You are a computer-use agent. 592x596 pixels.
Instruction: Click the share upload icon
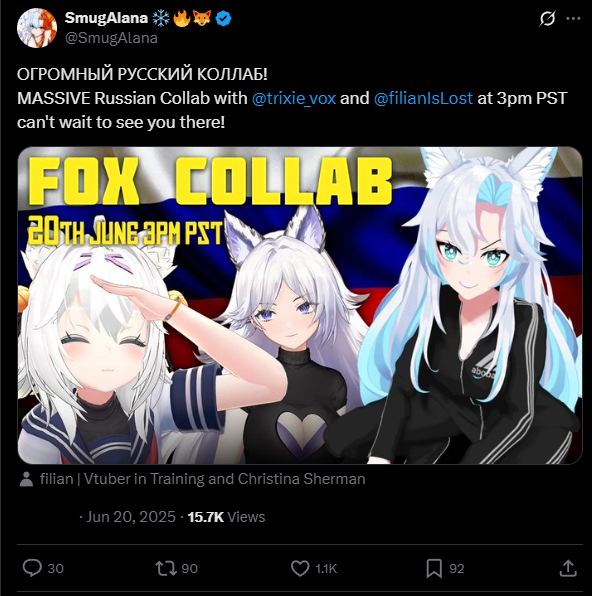(x=568, y=568)
